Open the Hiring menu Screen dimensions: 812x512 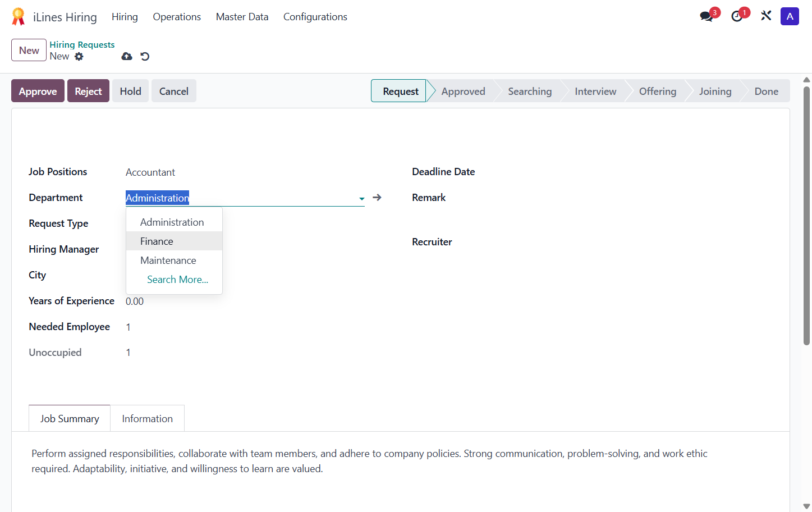click(x=125, y=17)
